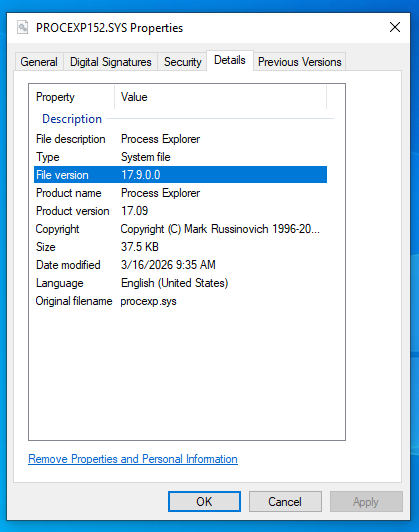Click the Description group heading

[72, 119]
